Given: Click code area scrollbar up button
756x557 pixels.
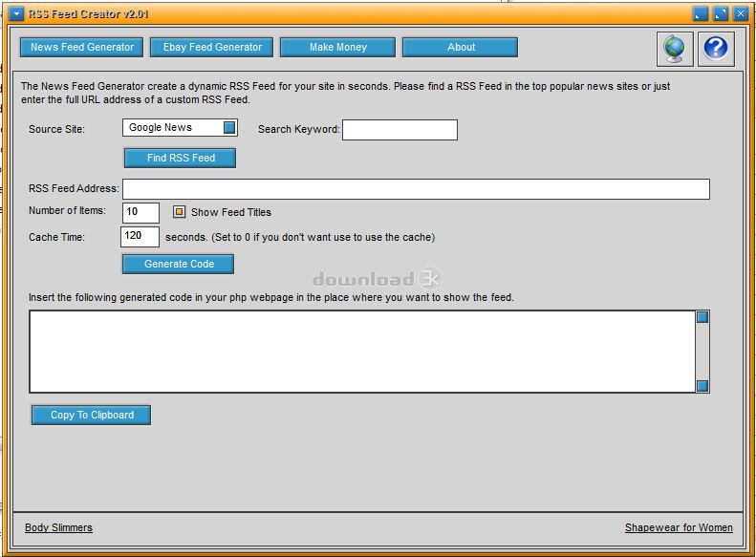Looking at the screenshot, I should point(702,317).
